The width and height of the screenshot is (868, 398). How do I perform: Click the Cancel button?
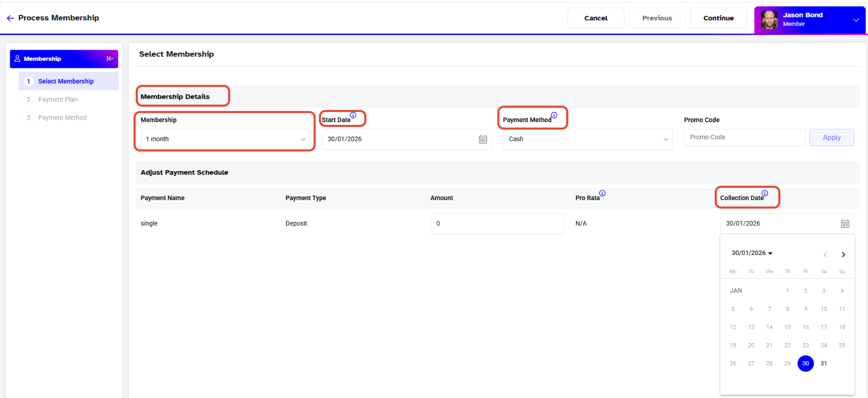click(x=596, y=18)
